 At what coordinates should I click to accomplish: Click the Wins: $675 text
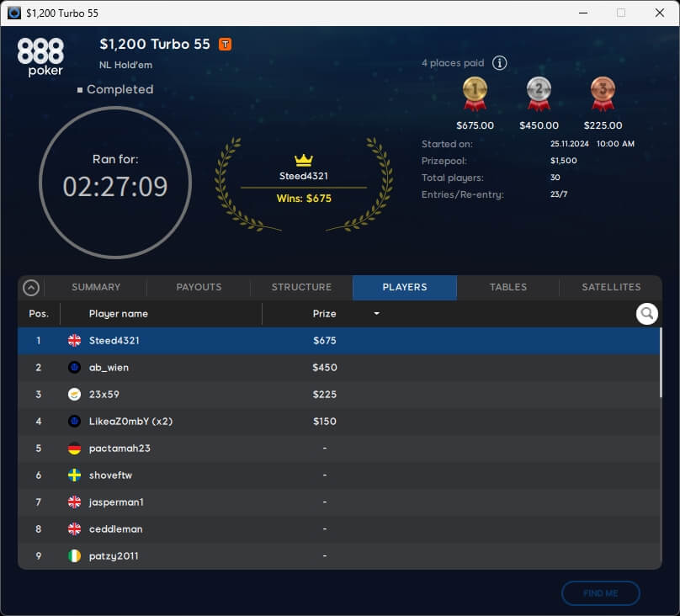point(304,199)
